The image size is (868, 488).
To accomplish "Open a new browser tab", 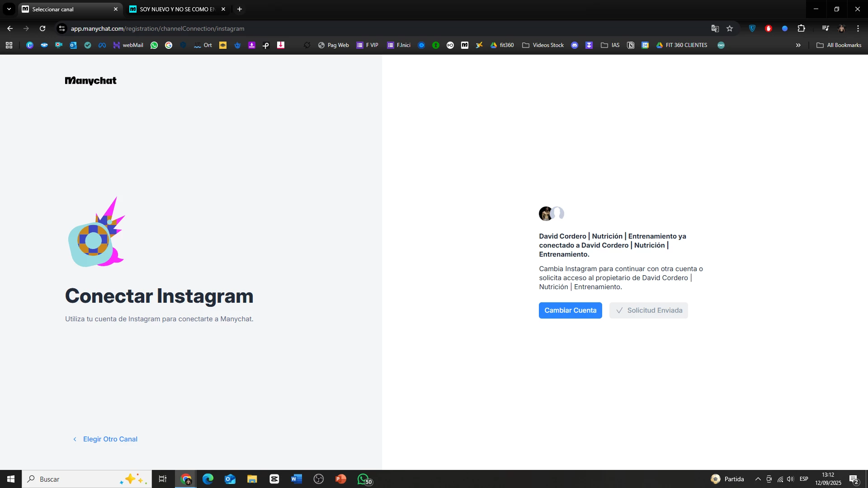I will (x=240, y=9).
